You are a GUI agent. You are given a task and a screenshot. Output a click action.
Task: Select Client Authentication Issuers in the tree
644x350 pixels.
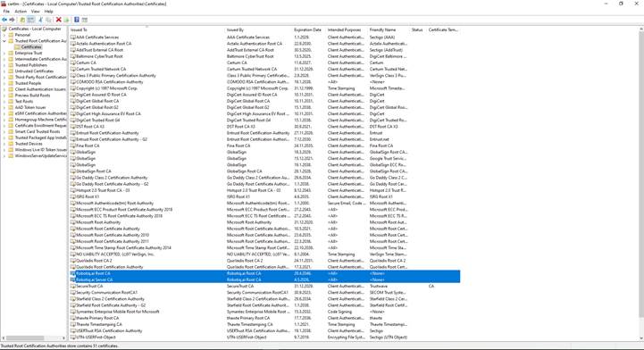coord(40,89)
